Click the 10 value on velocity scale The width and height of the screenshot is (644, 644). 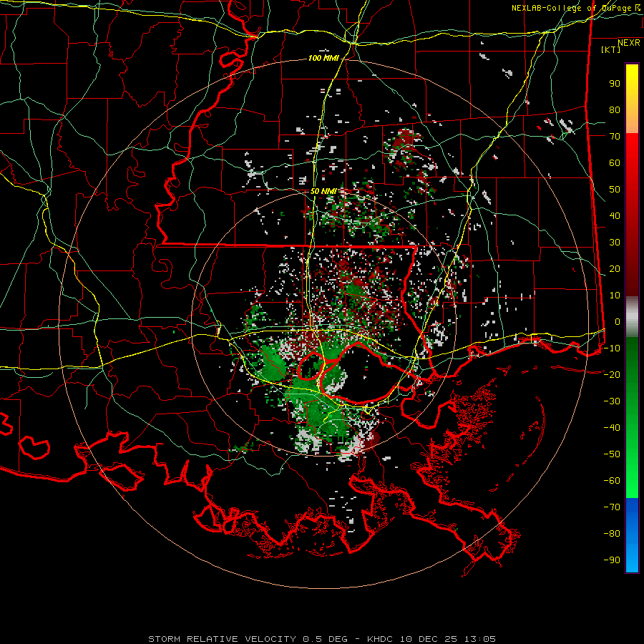[615, 296]
